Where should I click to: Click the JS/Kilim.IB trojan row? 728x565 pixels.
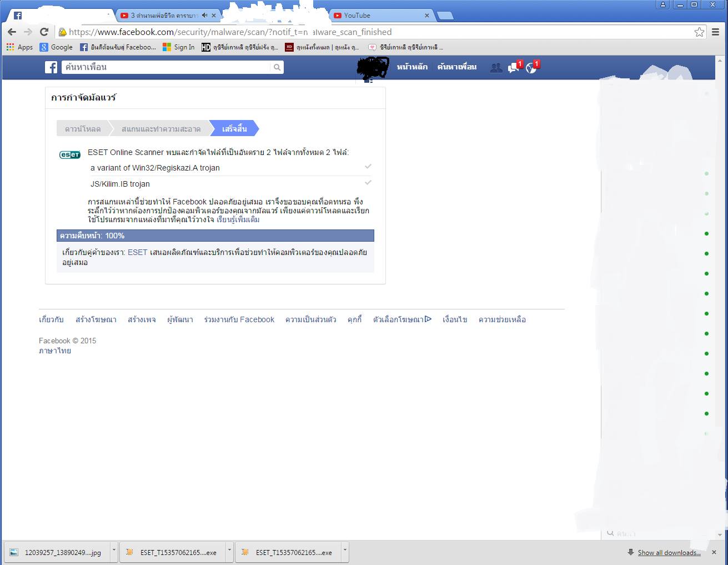(x=230, y=184)
